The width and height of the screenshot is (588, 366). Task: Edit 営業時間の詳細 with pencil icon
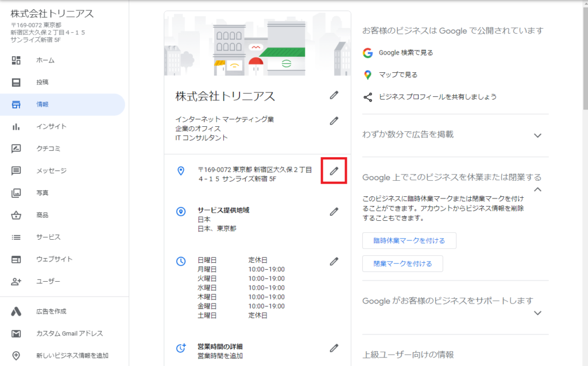pos(334,348)
